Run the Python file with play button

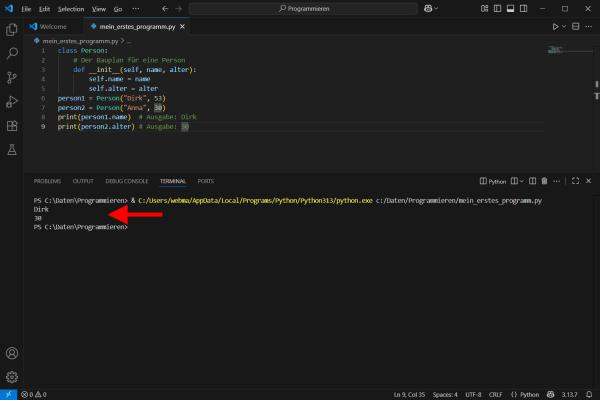coord(555,26)
